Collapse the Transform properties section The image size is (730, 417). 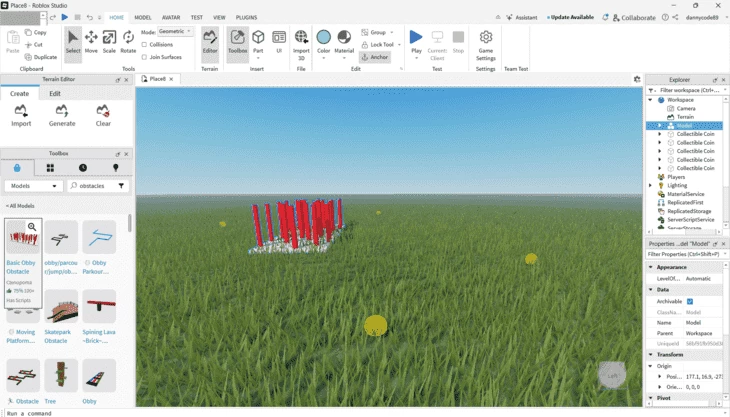[651, 354]
